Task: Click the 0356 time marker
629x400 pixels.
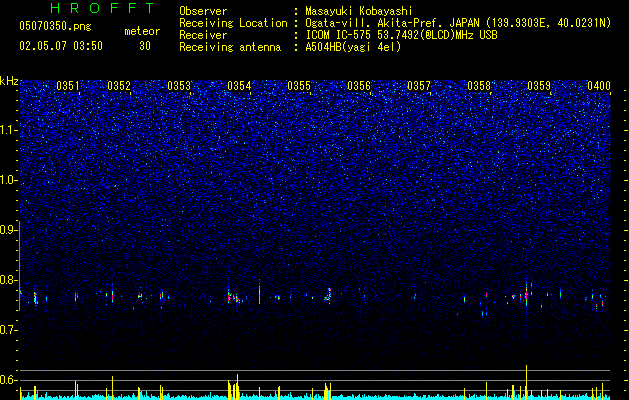Action: click(x=359, y=86)
